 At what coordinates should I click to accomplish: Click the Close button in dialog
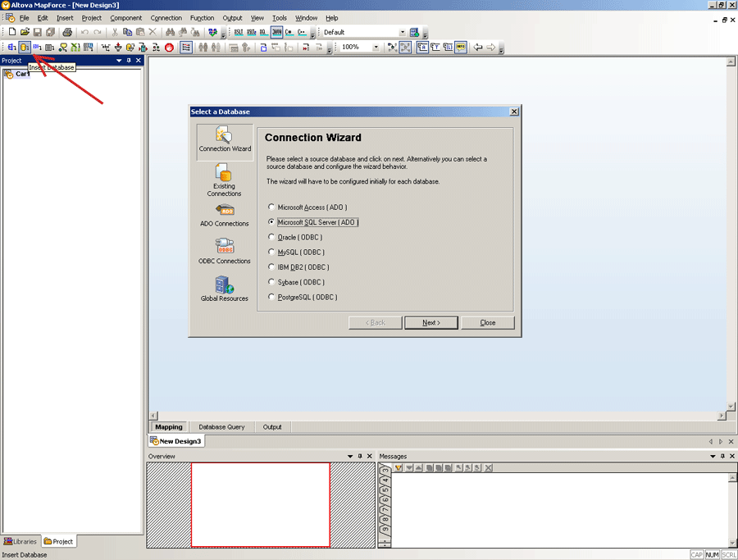(488, 322)
